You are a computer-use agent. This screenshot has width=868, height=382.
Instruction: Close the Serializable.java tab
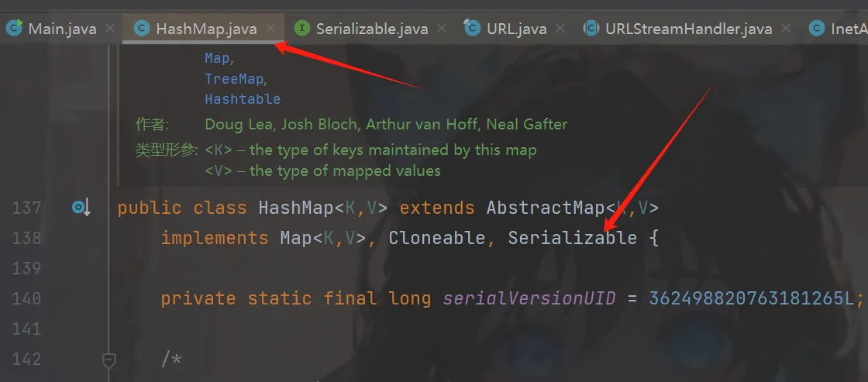(441, 28)
